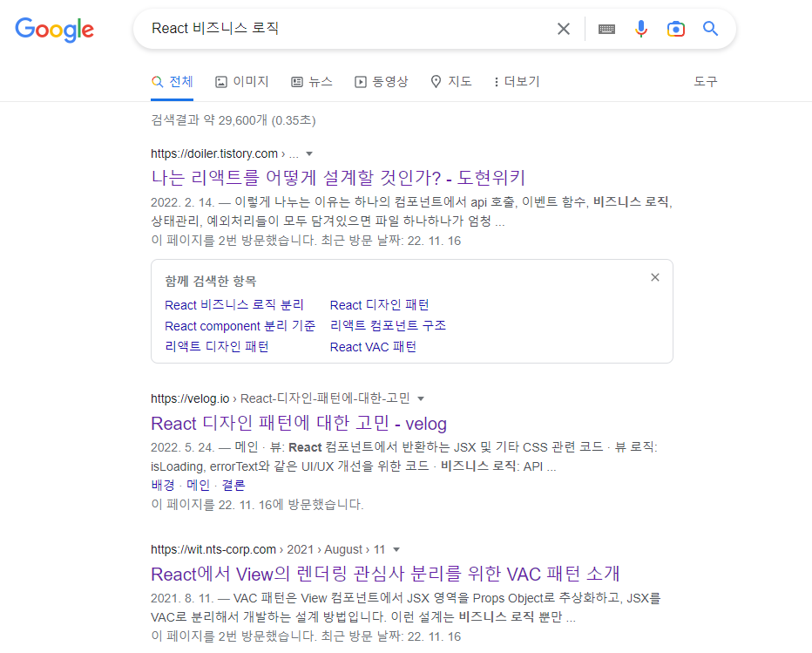The image size is (812, 653).
Task: Click the '검색결과 약 29,600개' result count
Action: coord(233,120)
